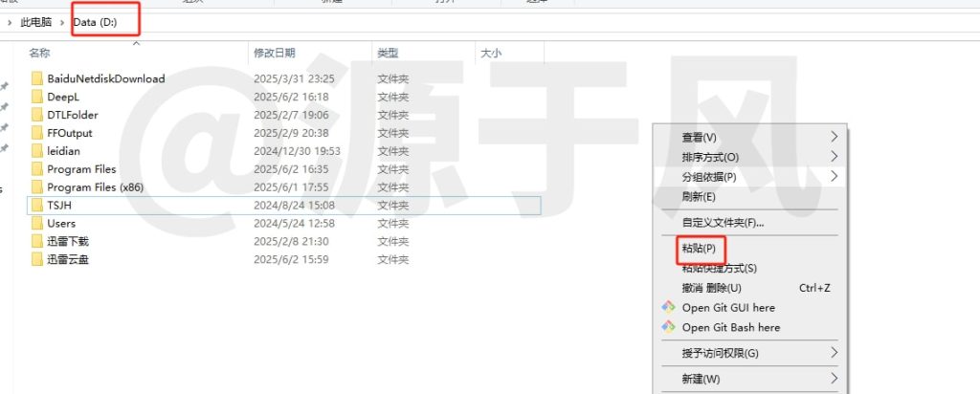Open the 分组依据(P) context menu entry
Image resolution: width=980 pixels, height=394 pixels.
pos(749,177)
